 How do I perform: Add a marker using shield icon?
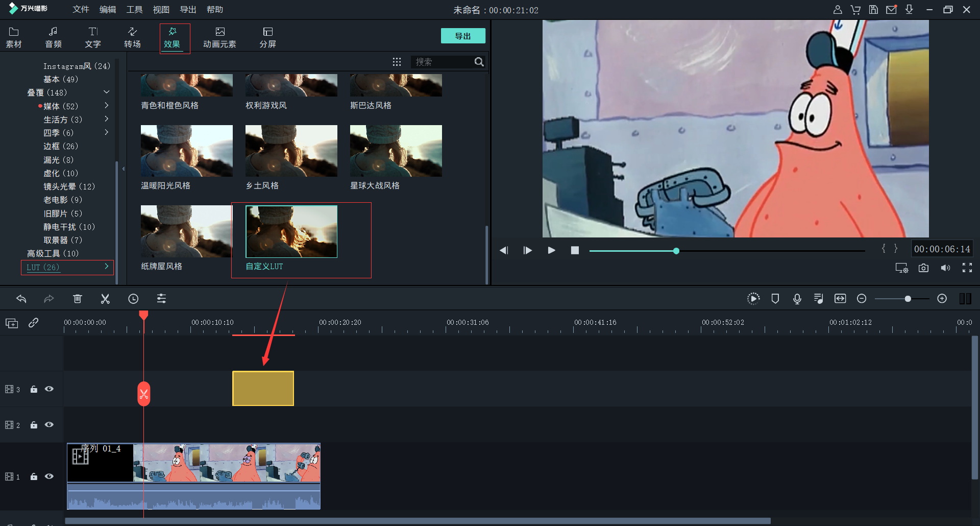(775, 299)
